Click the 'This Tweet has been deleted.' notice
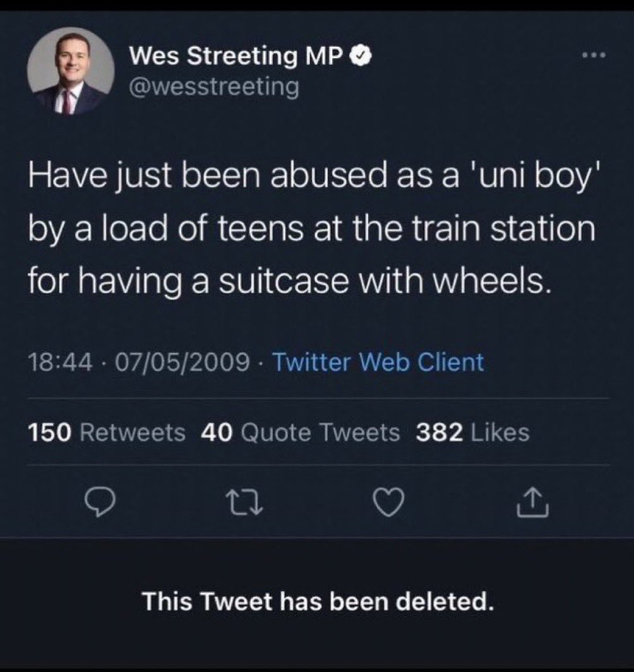The height and width of the screenshot is (672, 634). coord(317,601)
